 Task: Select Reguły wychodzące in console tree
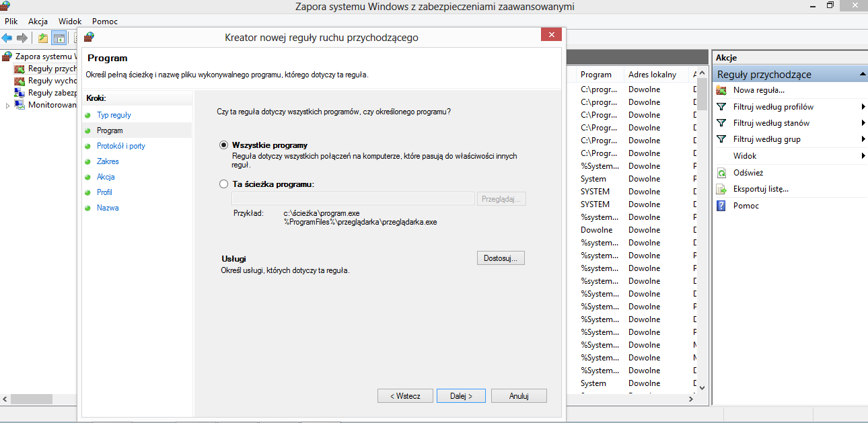(52, 81)
